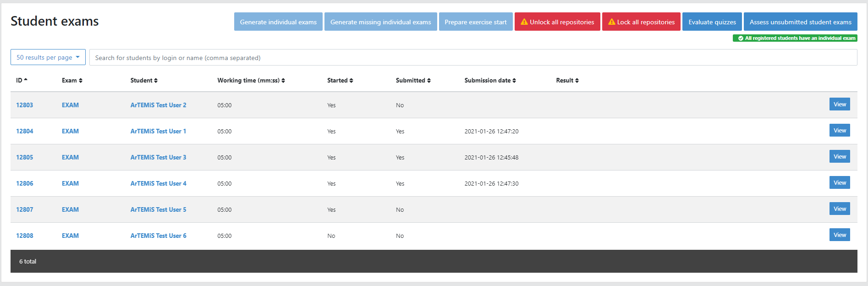868x286 pixels.
Task: Open ArTEMiS Test User 6 profile link
Action: (158, 236)
